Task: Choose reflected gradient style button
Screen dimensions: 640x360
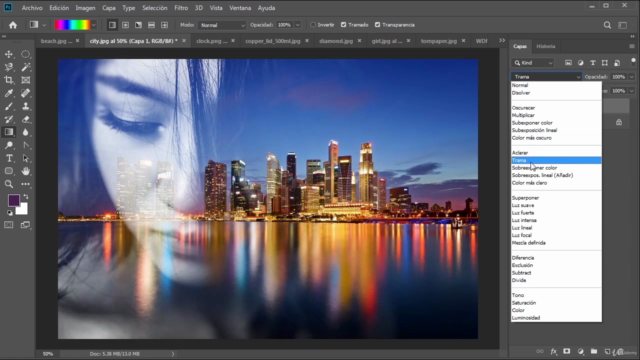Action: click(151, 25)
